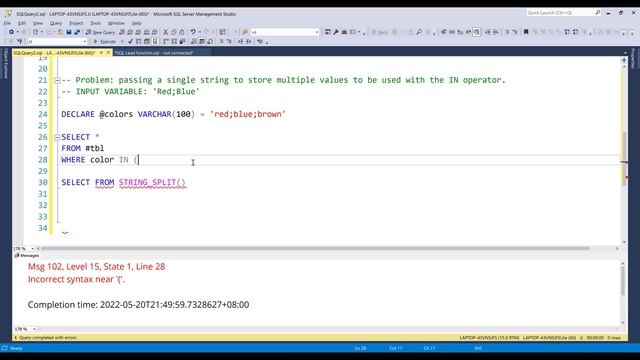Click the 'Msg 102, Level 15' error text

coord(96,267)
